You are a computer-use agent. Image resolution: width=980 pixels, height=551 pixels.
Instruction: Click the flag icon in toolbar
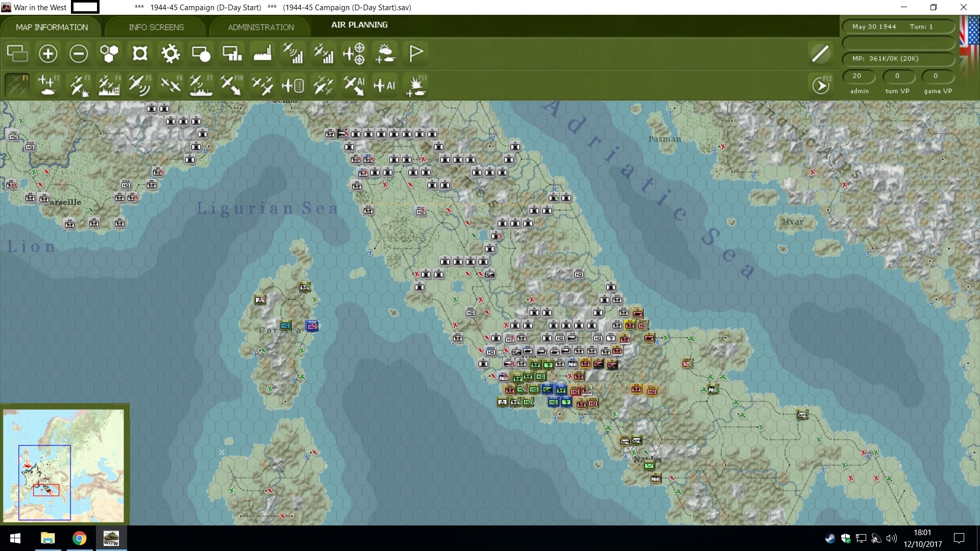coord(415,53)
